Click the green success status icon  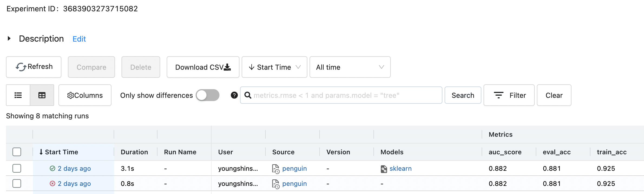[52, 169]
